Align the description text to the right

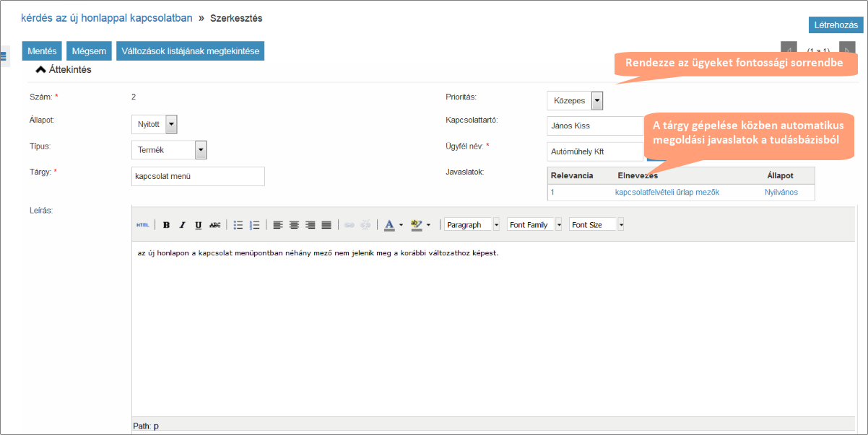[310, 225]
